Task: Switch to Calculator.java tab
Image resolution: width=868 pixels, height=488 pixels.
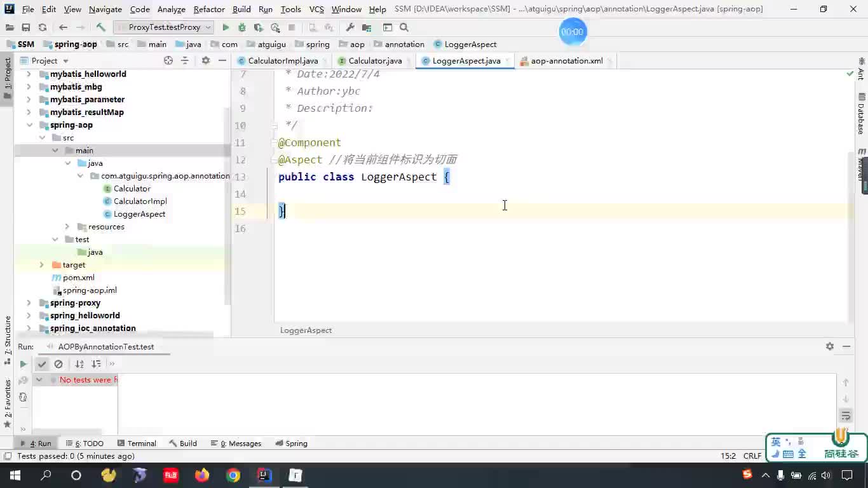Action: [375, 61]
